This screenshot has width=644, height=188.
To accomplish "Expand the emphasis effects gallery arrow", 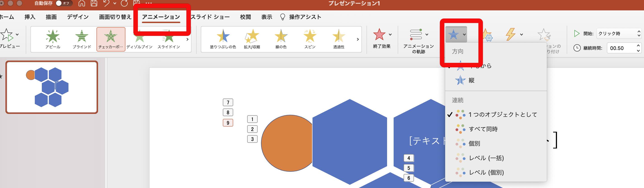I will click(358, 39).
